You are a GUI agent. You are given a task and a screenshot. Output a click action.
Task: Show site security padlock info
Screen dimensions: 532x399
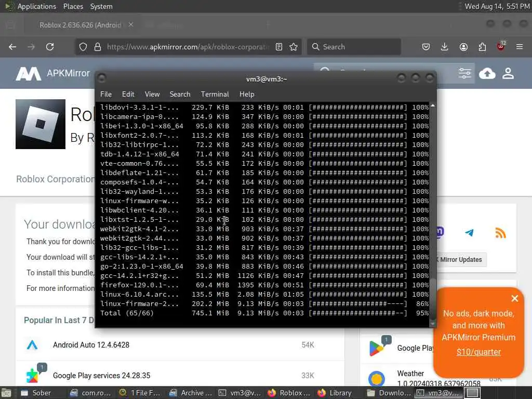click(x=98, y=47)
